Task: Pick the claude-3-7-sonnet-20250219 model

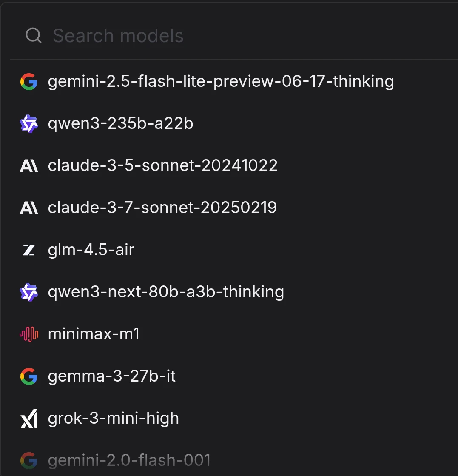Action: tap(162, 208)
